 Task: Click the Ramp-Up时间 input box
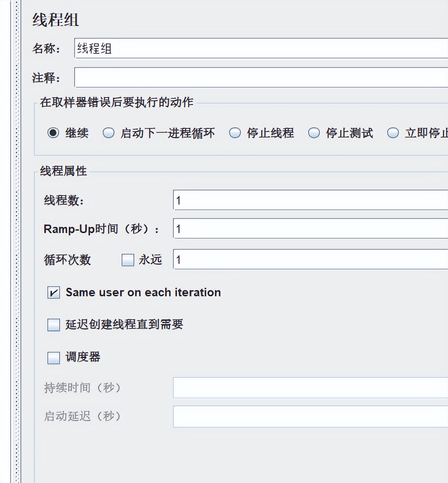click(x=277, y=229)
